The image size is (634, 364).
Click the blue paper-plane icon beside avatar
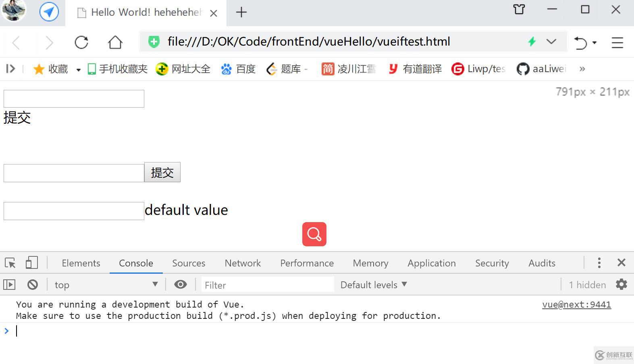coord(49,12)
